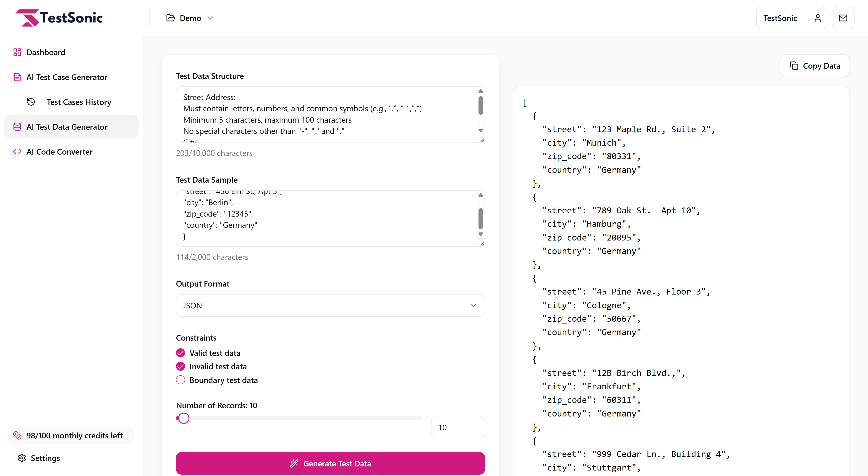Open the AI Code Converter
Screen dimensions: 868x476
tap(59, 151)
